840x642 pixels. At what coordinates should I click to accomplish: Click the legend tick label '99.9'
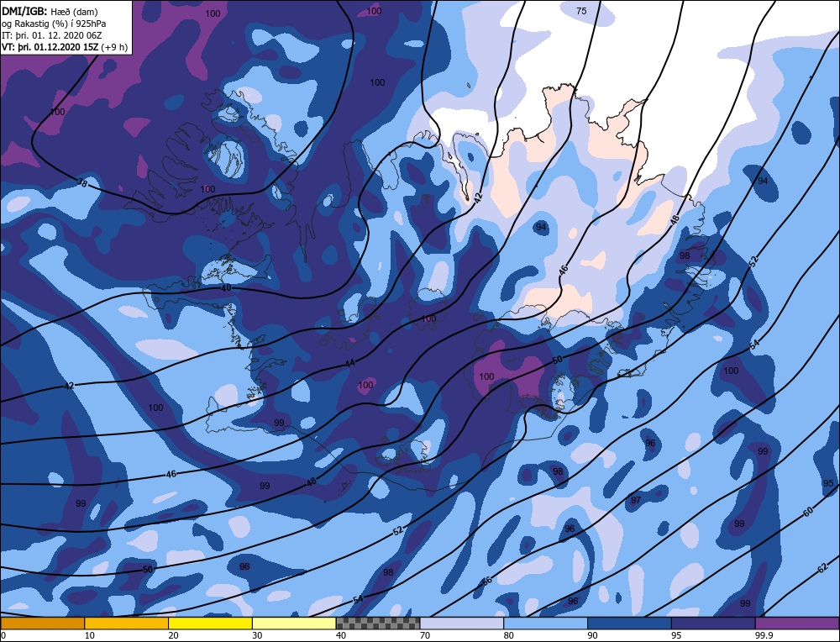pyautogui.click(x=764, y=635)
